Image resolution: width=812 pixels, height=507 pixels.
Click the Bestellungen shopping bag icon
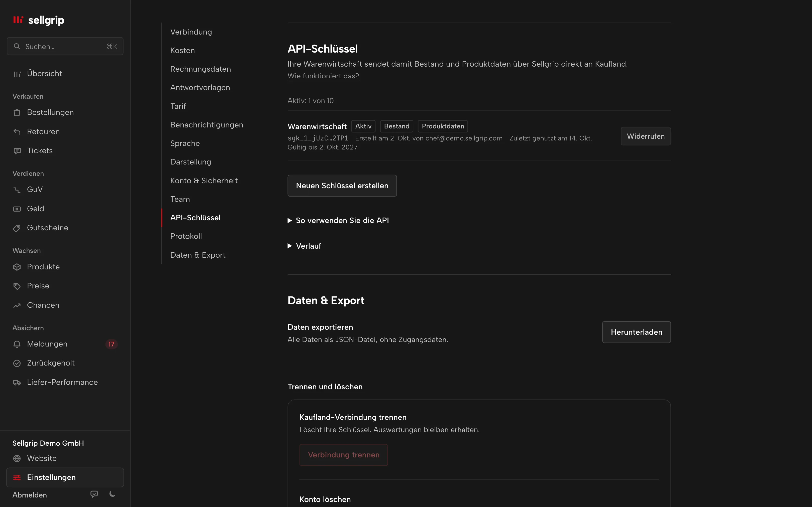pyautogui.click(x=17, y=113)
